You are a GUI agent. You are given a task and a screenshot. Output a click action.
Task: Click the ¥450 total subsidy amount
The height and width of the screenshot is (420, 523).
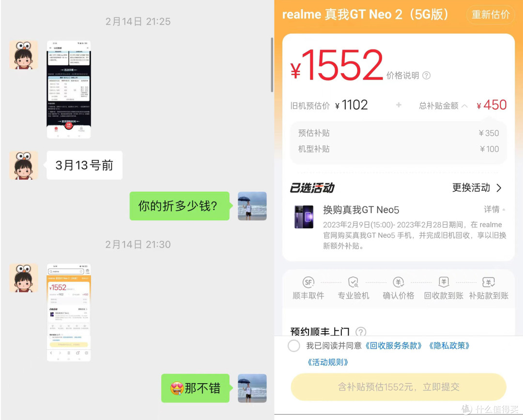click(492, 106)
